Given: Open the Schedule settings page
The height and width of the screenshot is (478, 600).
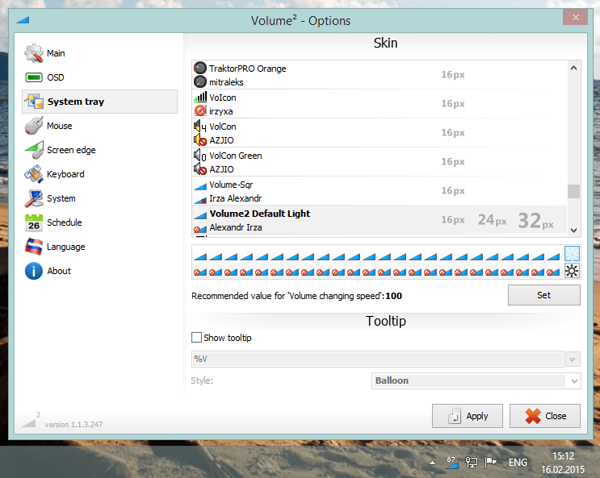Looking at the screenshot, I should point(99,223).
